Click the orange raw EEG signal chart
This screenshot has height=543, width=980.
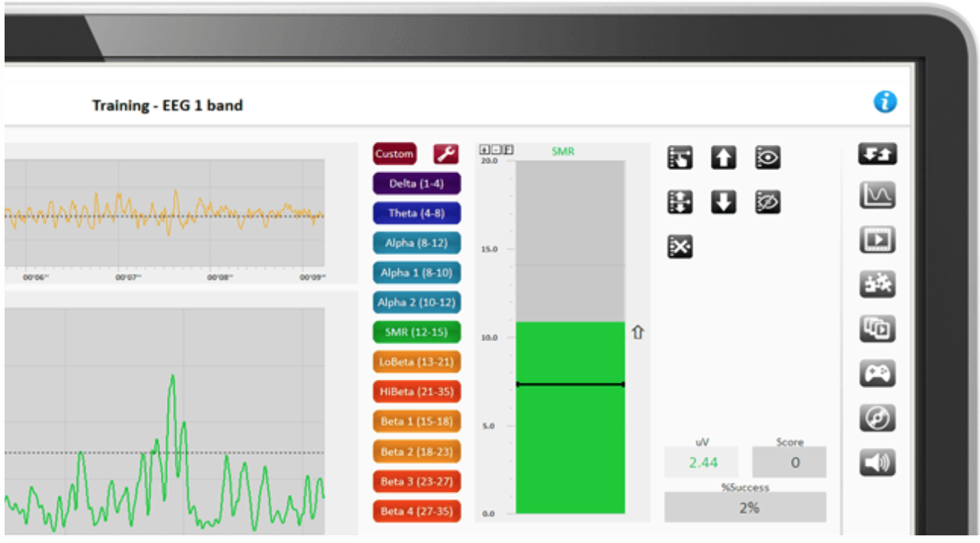(164, 214)
